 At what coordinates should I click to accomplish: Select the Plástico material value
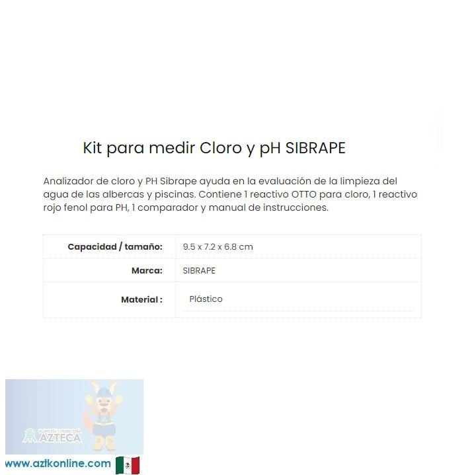pyautogui.click(x=206, y=299)
